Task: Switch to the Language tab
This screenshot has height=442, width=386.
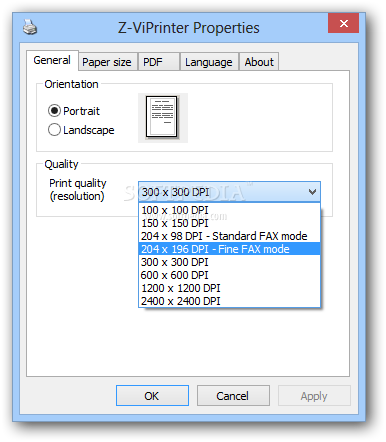Action: click(209, 62)
